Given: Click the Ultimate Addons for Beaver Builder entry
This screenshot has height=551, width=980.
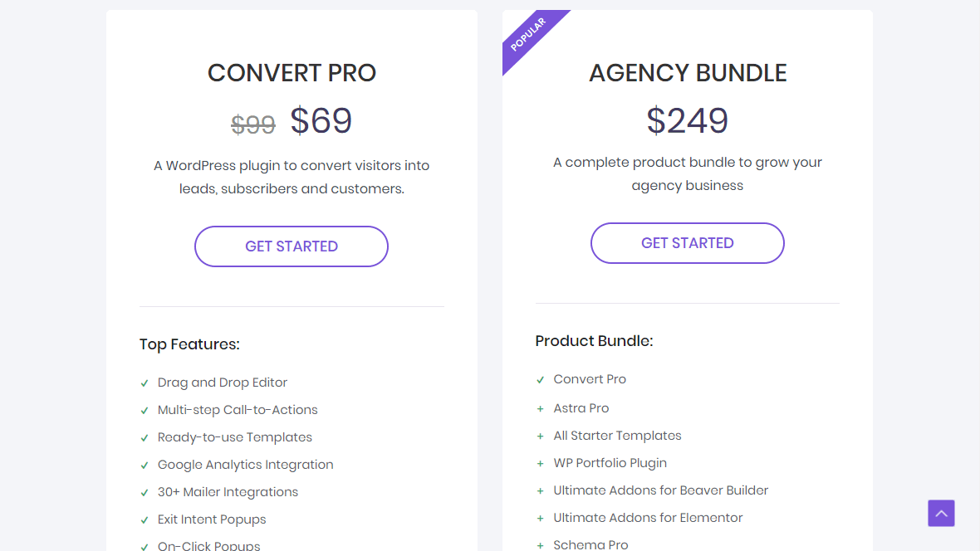Looking at the screenshot, I should 660,490.
